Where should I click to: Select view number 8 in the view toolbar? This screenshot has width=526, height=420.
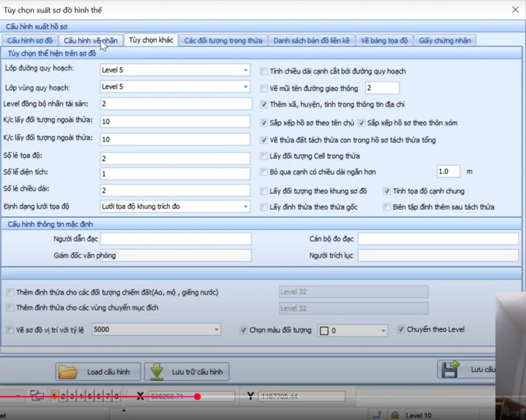click(116, 396)
